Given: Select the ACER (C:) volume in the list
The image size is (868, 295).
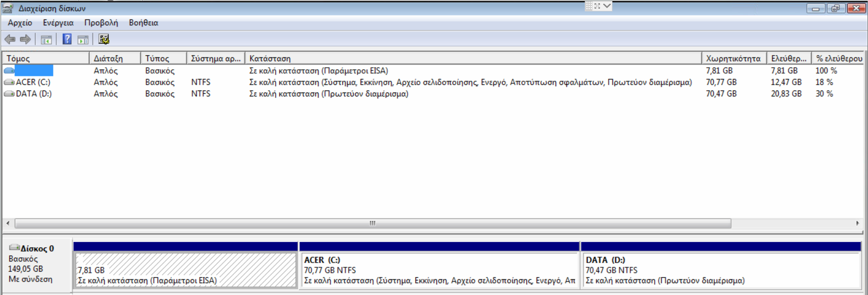Looking at the screenshot, I should click(x=33, y=82).
